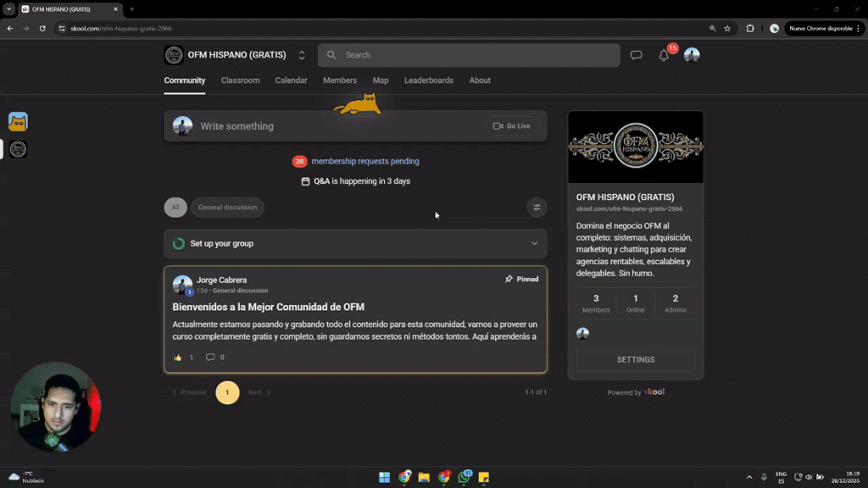Select page 1 in pagination

click(x=227, y=392)
